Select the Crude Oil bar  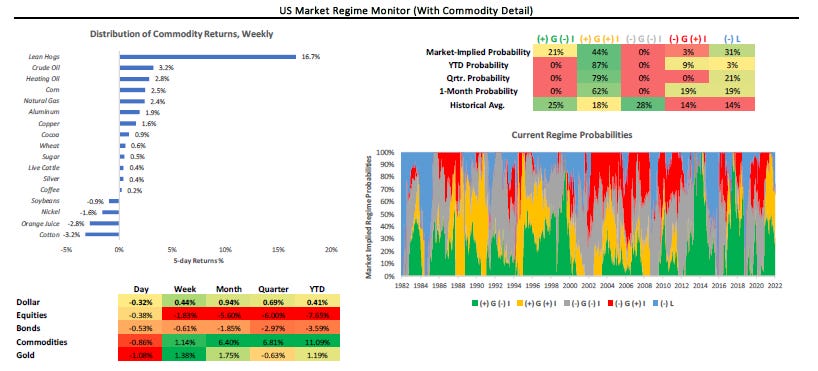pos(136,68)
